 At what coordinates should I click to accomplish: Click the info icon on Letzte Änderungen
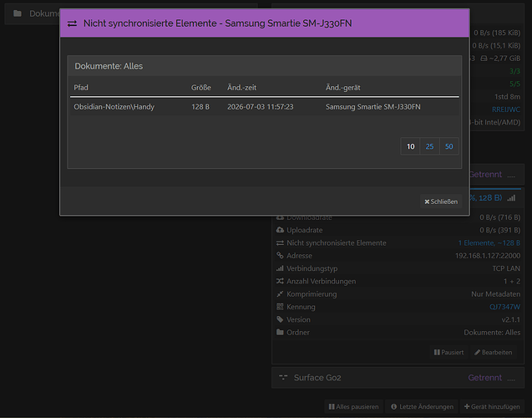(393, 406)
